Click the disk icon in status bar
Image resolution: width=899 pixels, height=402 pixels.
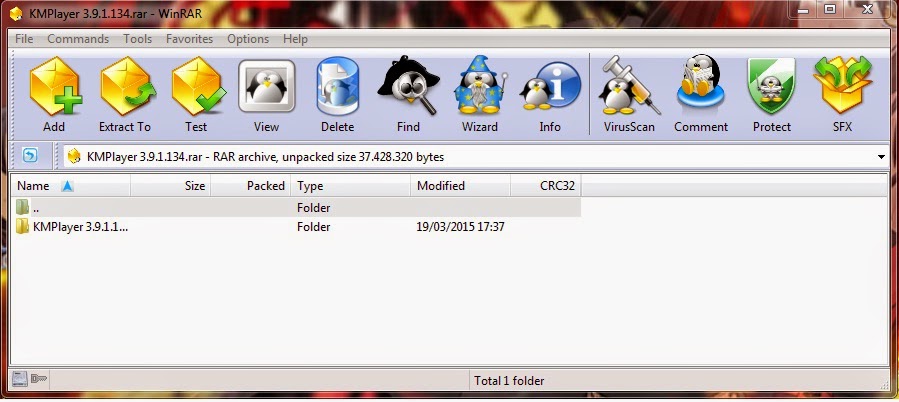click(20, 378)
